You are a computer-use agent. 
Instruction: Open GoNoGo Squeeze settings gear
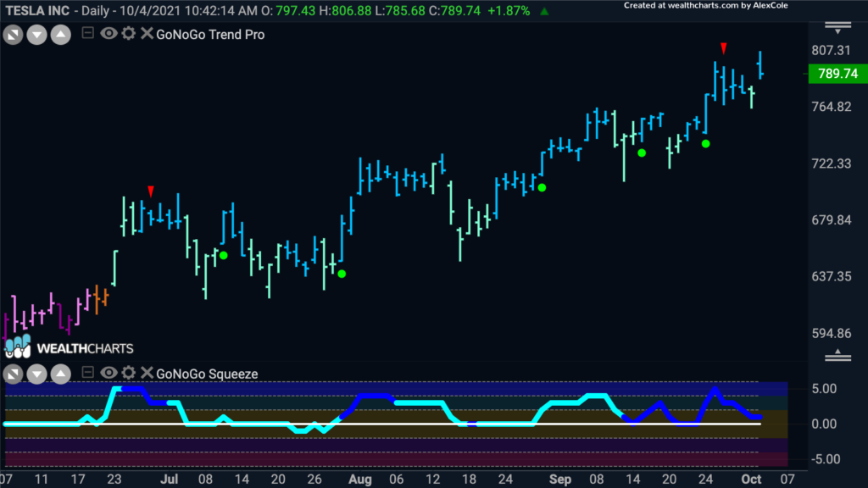129,373
